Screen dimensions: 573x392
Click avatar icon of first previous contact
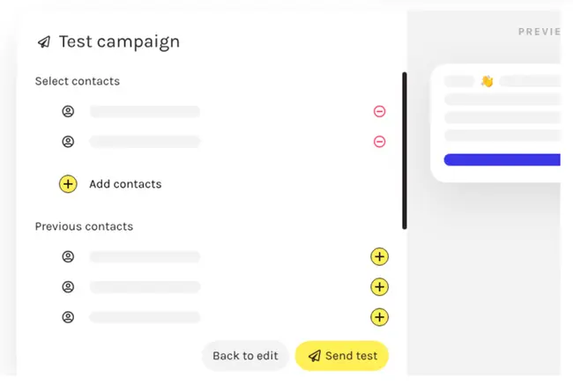pos(68,257)
